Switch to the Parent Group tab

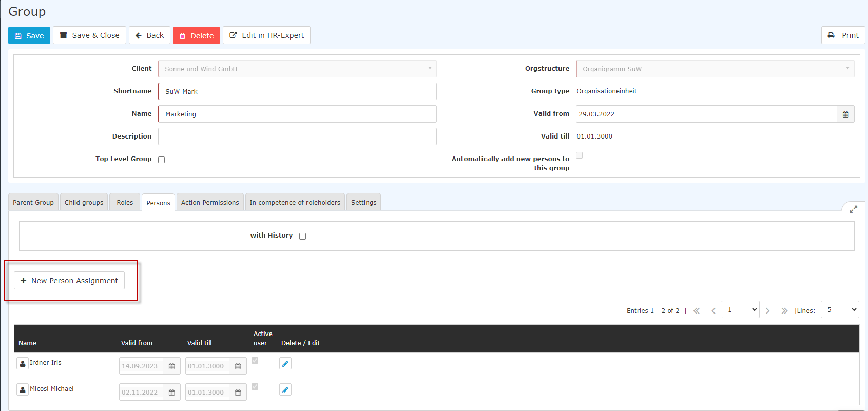point(33,202)
